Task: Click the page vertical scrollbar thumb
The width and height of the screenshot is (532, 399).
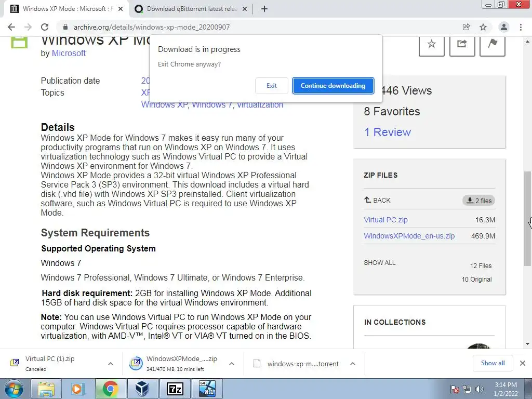Action: coord(527,219)
